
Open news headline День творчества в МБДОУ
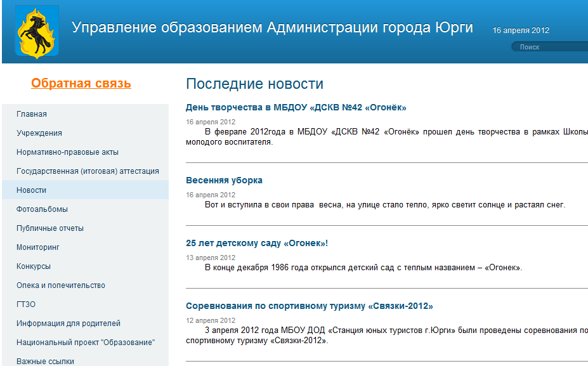tap(296, 107)
